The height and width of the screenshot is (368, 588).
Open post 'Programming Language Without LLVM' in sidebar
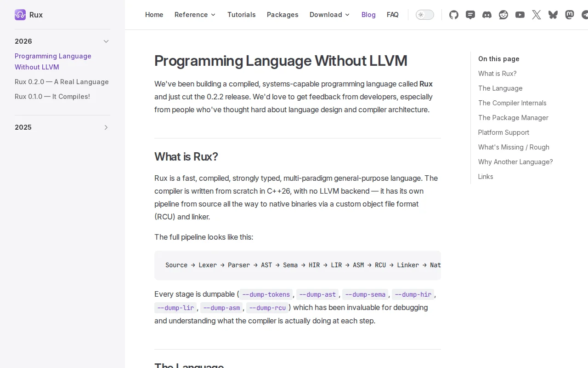coord(53,62)
